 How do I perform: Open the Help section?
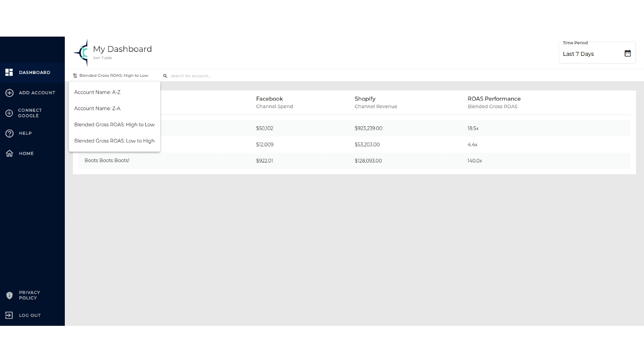coord(32,134)
